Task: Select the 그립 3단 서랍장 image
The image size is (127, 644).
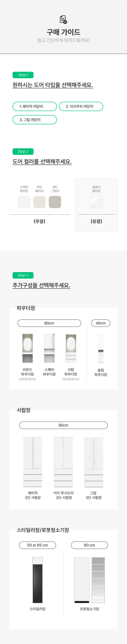Action: tap(94, 462)
